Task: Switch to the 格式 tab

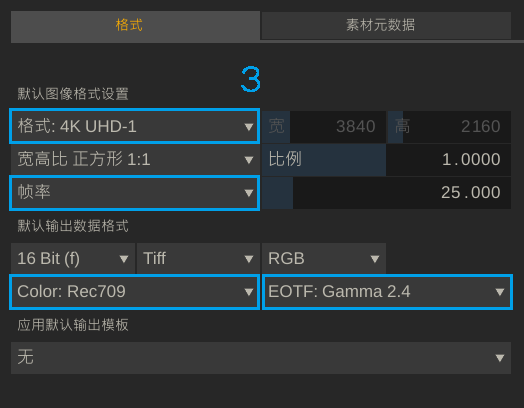Action: 135,26
